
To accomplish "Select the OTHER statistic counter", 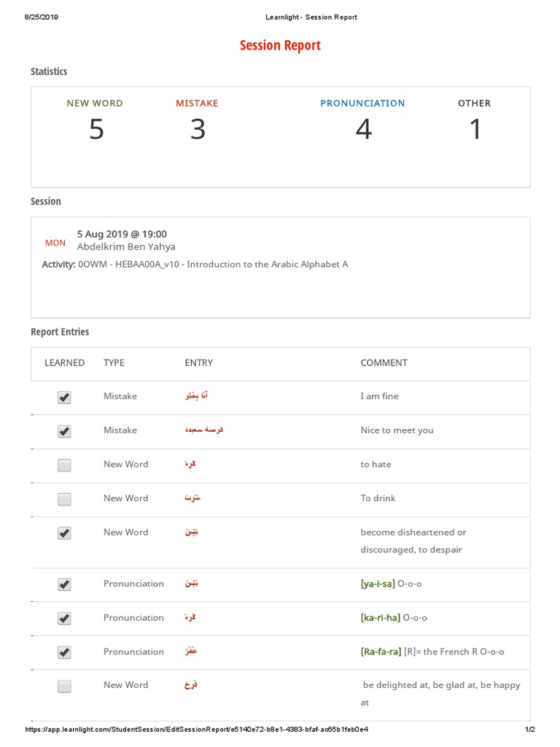I will pos(475,130).
